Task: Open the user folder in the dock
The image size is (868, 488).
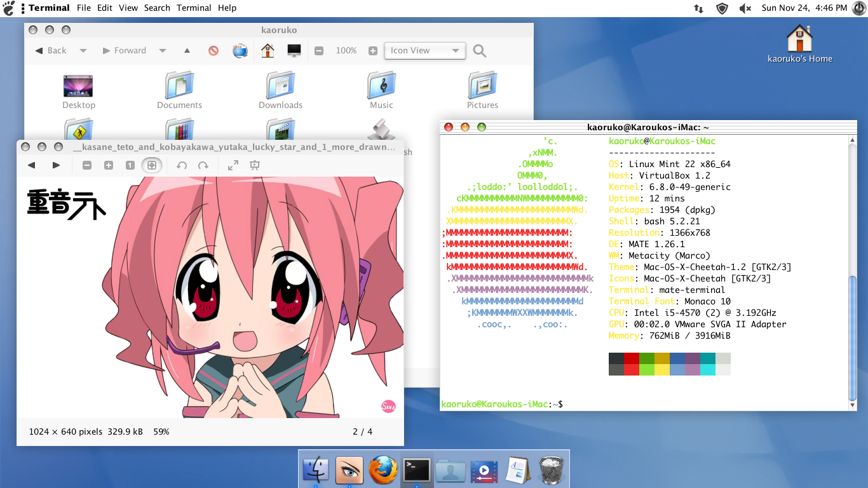Action: [451, 471]
